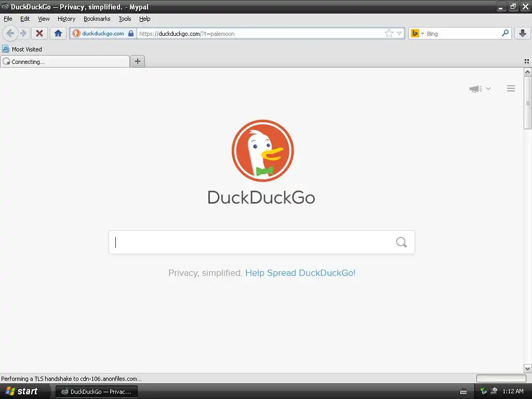Open the Edit menu

coord(25,19)
